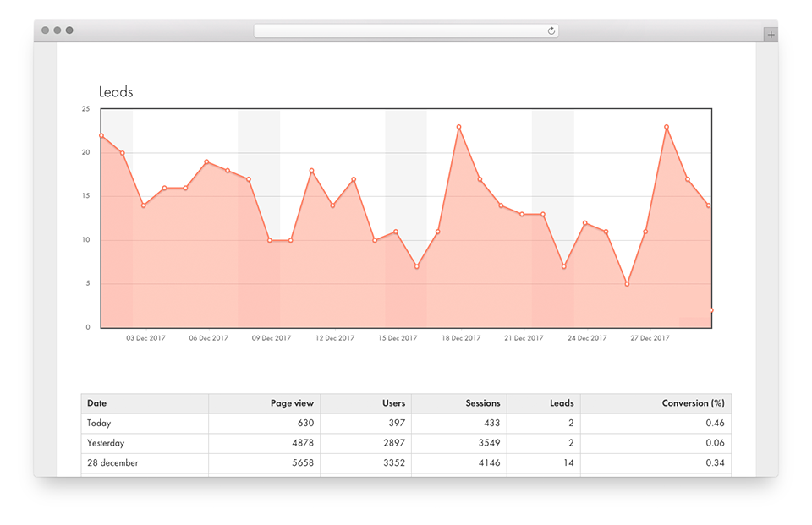Image resolution: width=812 pixels, height=525 pixels.
Task: Focus the browser address bar
Action: 405,30
